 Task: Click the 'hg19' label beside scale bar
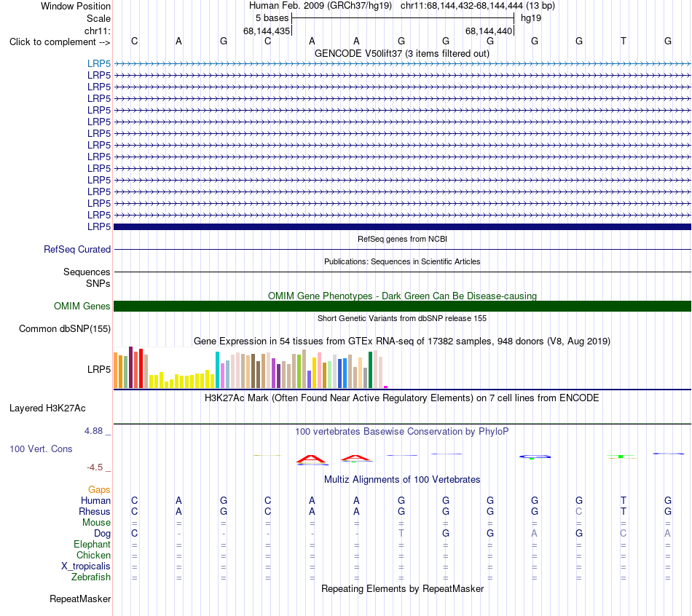tap(531, 18)
